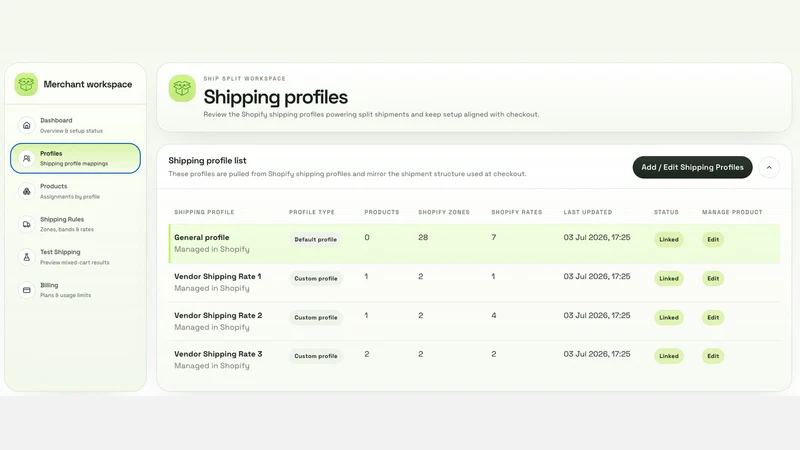Image resolution: width=800 pixels, height=450 pixels.
Task: Edit Vendor Shipping Rate 2
Action: [713, 317]
